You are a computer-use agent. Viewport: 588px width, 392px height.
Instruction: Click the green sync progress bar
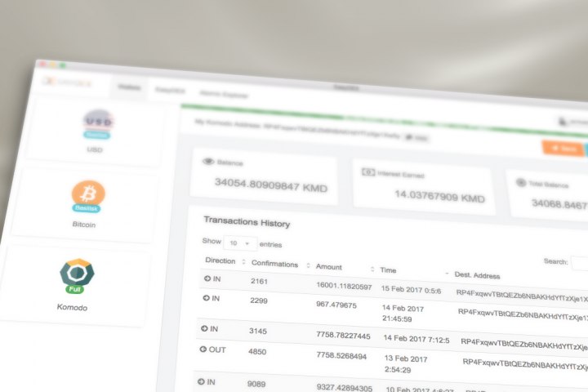coord(385,119)
